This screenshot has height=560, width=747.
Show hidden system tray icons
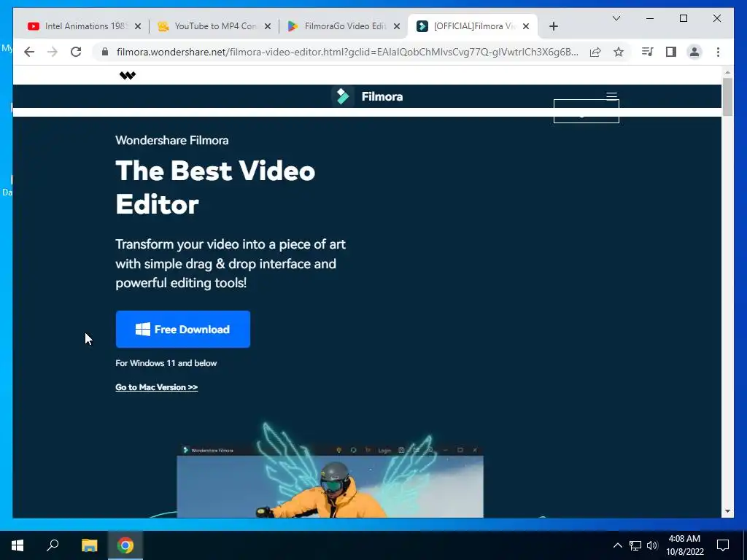pos(617,545)
